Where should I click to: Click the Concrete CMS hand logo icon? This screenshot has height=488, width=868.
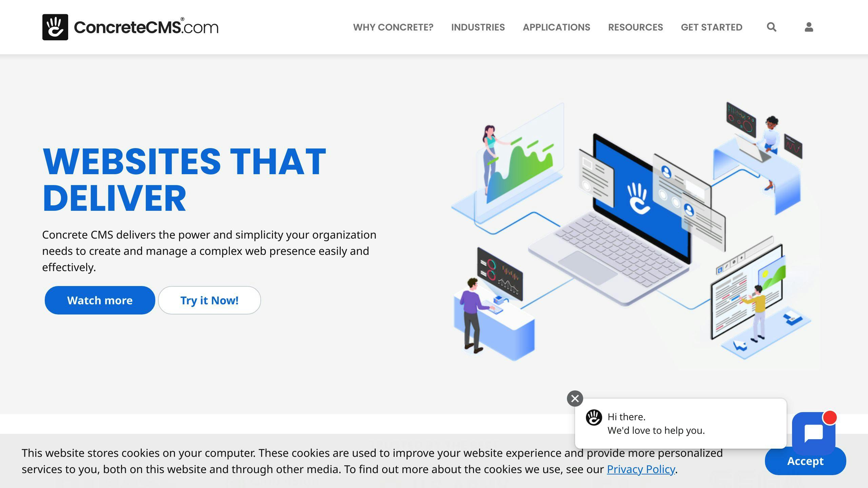(x=55, y=27)
